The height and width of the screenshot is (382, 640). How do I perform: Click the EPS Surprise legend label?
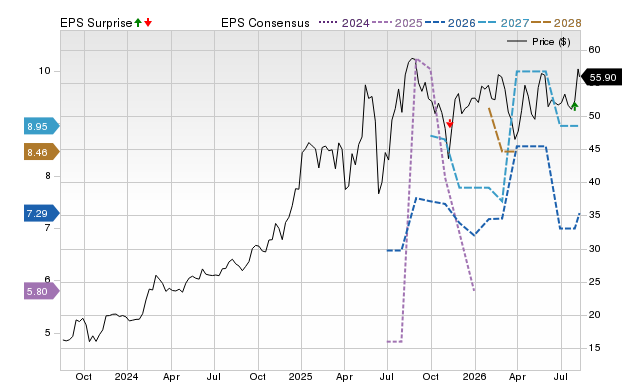[x=96, y=23]
